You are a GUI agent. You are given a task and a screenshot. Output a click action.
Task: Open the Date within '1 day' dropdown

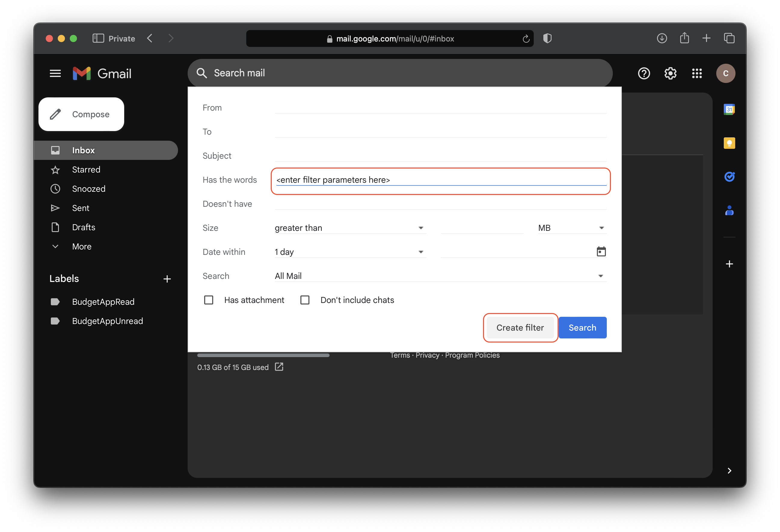350,252
